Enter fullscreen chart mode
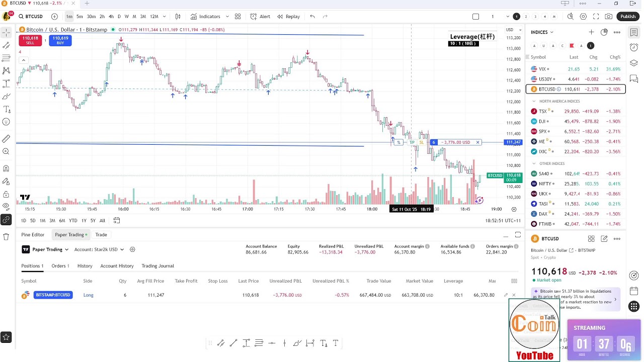This screenshot has width=644, height=362. coord(596,17)
